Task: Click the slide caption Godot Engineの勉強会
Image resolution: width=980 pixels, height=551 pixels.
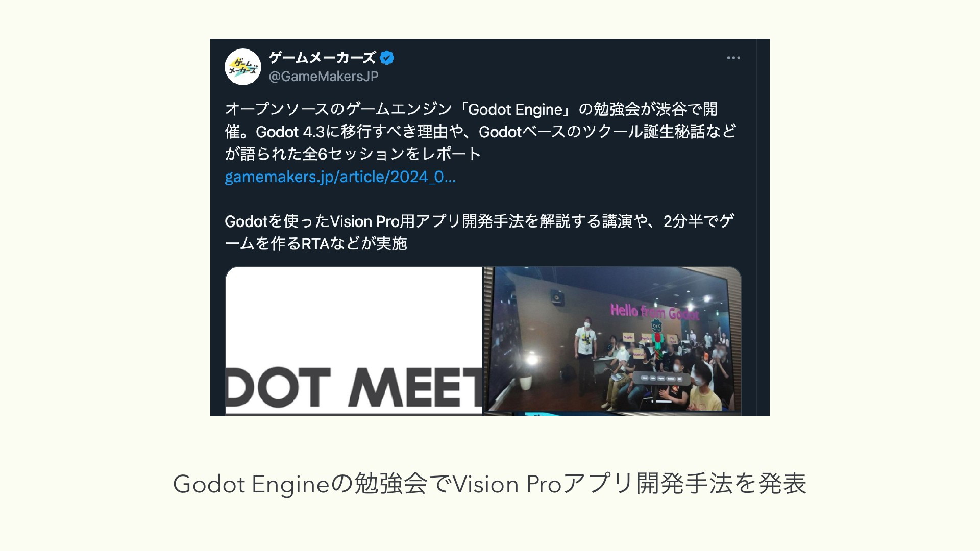Action: [x=489, y=484]
